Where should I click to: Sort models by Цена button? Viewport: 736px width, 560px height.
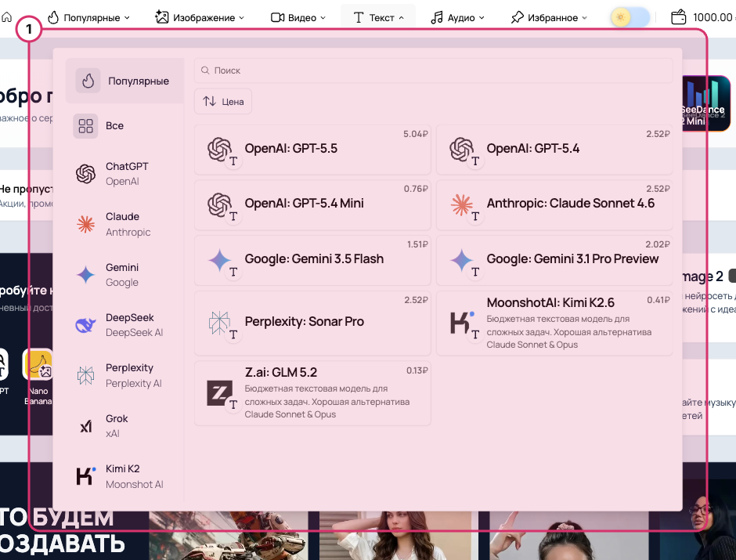click(x=223, y=101)
